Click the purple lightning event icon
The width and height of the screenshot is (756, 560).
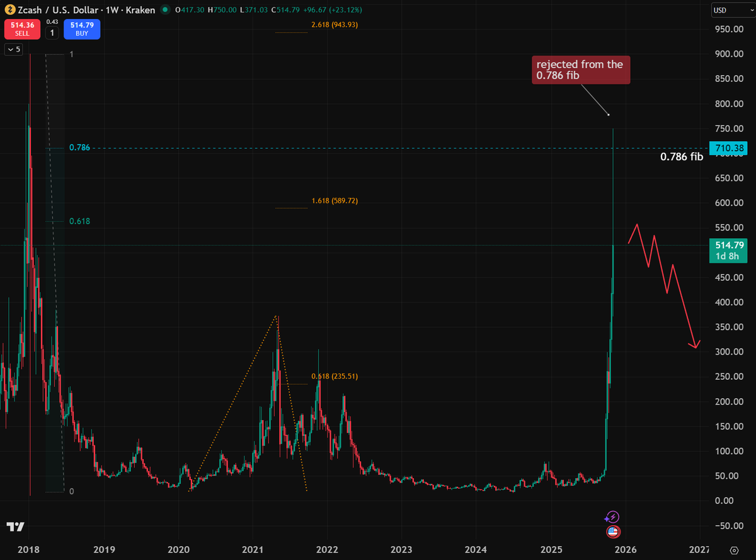(x=612, y=517)
